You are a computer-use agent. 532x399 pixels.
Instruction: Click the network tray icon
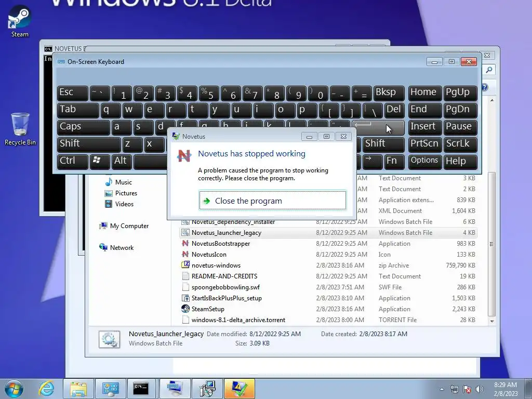[454, 389]
